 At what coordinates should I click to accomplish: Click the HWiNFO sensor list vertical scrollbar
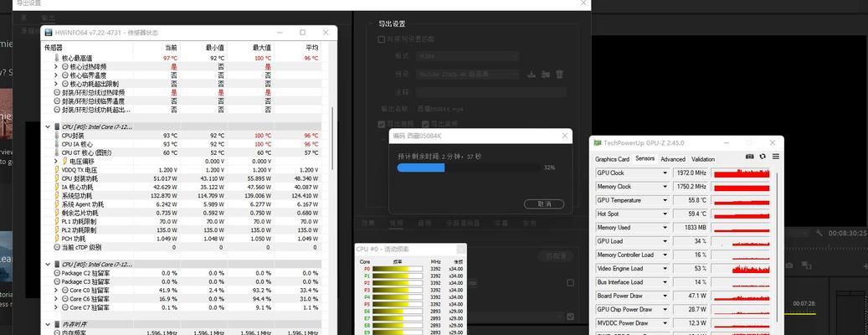click(x=332, y=138)
